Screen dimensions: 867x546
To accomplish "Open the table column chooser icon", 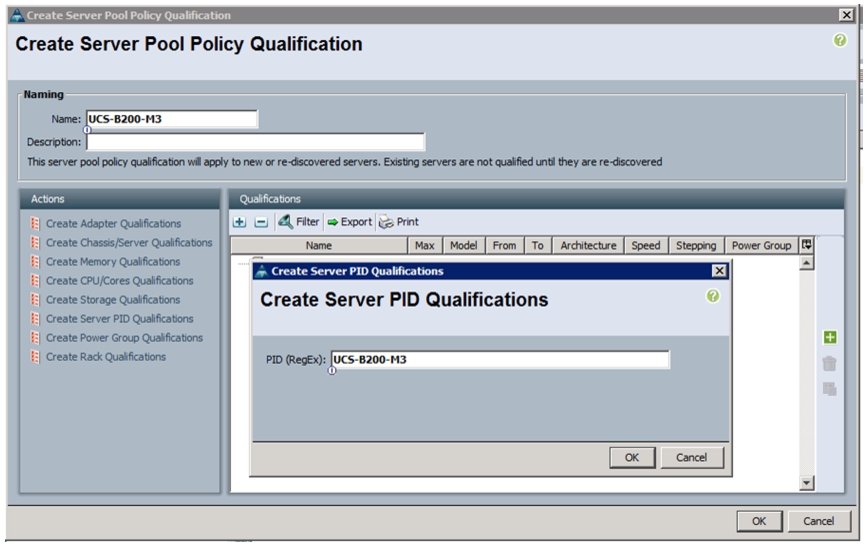I will pos(807,245).
